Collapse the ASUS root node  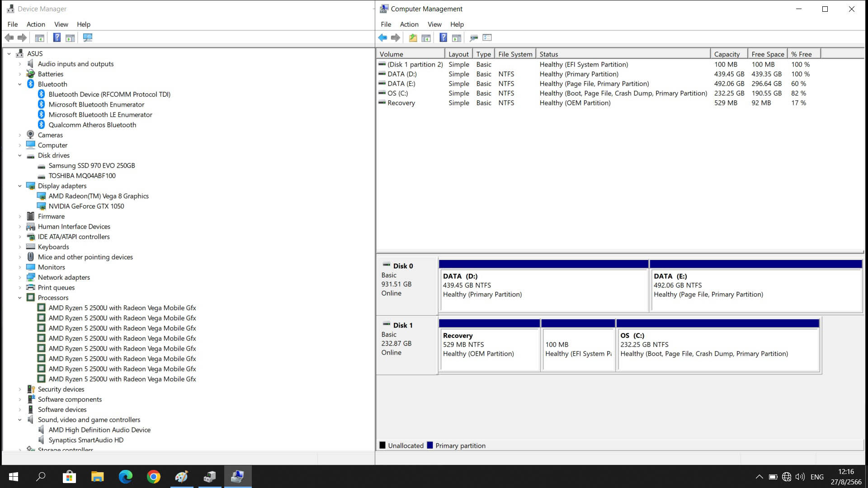click(9, 53)
